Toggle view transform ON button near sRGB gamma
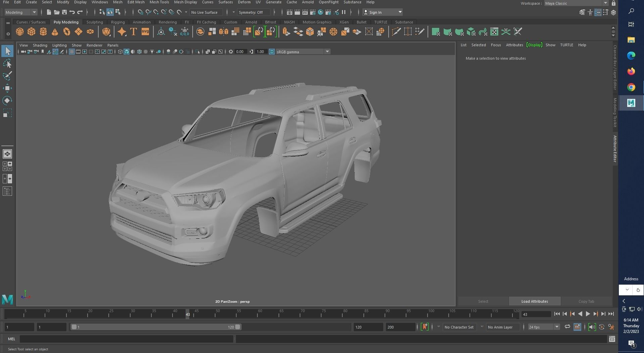Screen dimensions: 644x353 pyautogui.click(x=272, y=52)
